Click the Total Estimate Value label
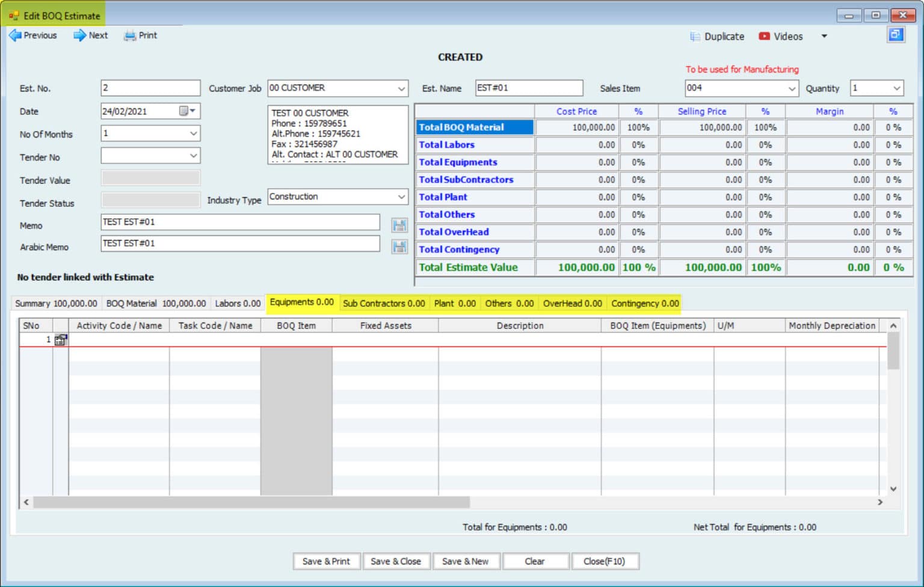The height and width of the screenshot is (587, 924). point(468,268)
